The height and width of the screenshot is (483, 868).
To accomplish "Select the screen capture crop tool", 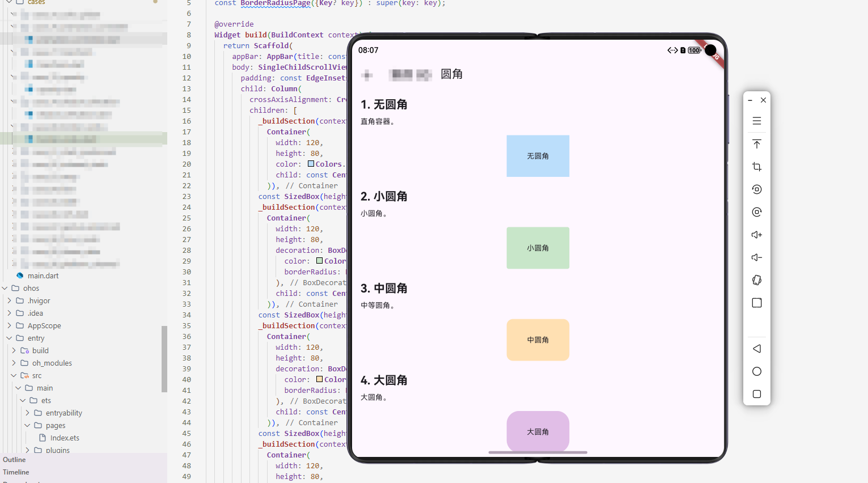I will (x=756, y=166).
